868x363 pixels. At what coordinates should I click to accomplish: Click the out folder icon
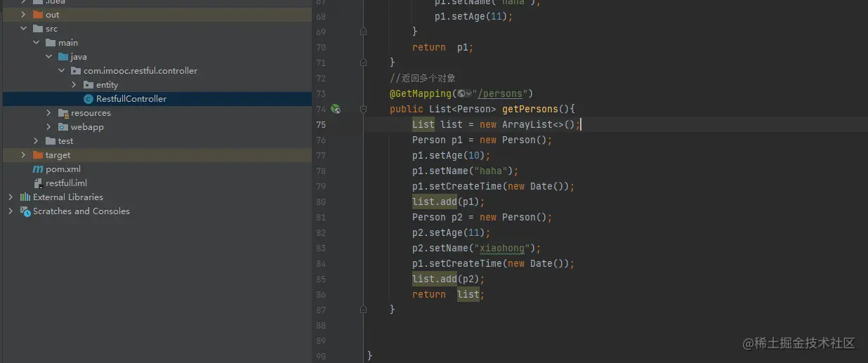click(37, 15)
